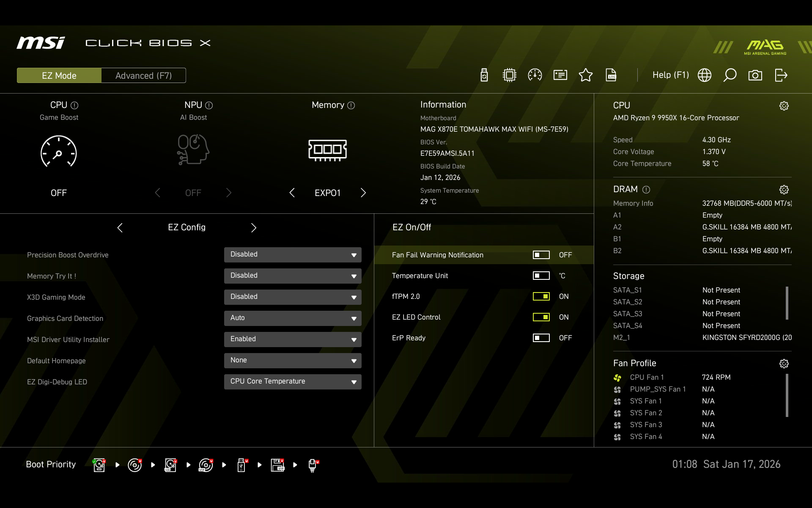Viewport: 812px width, 508px height.
Task: Enable the ErP Ready switch
Action: point(541,338)
